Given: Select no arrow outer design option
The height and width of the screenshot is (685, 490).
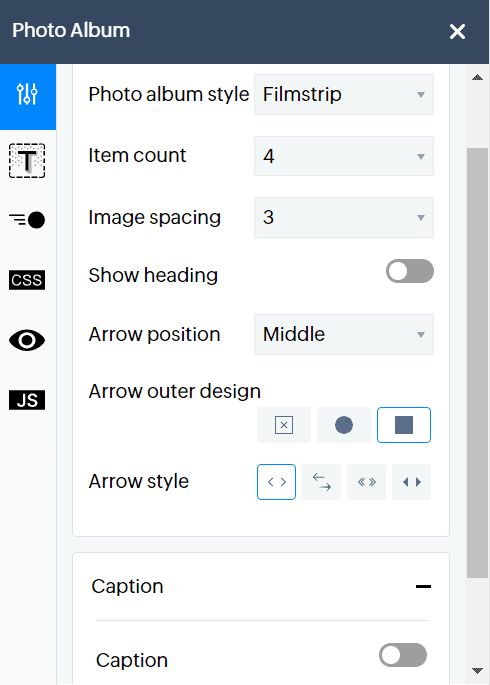Looking at the screenshot, I should pos(284,425).
